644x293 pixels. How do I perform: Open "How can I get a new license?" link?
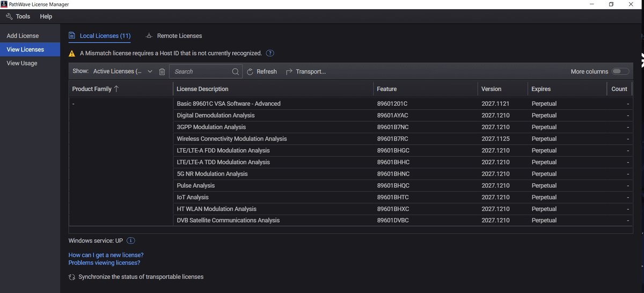coord(106,255)
